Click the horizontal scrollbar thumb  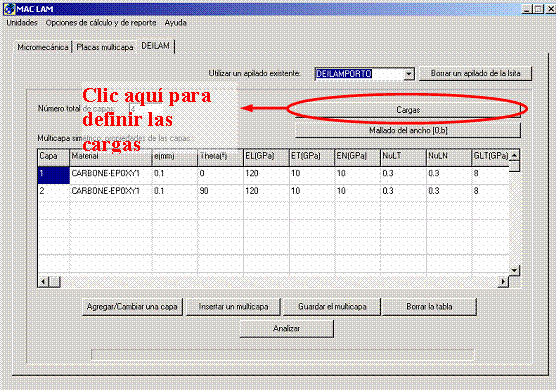(54, 282)
